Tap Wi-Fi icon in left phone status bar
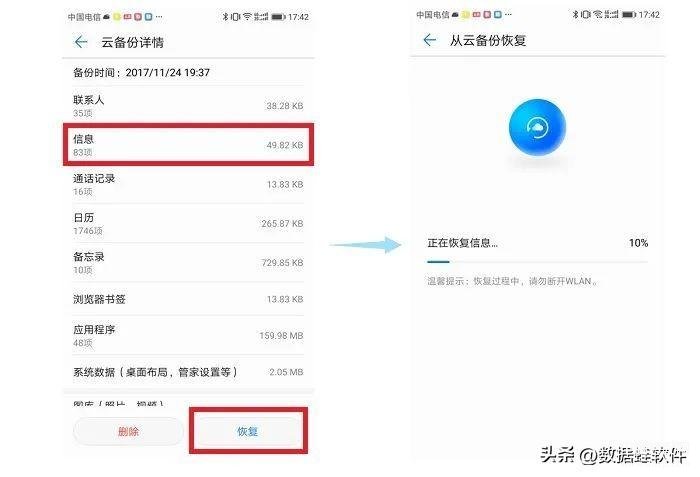 pyautogui.click(x=248, y=17)
